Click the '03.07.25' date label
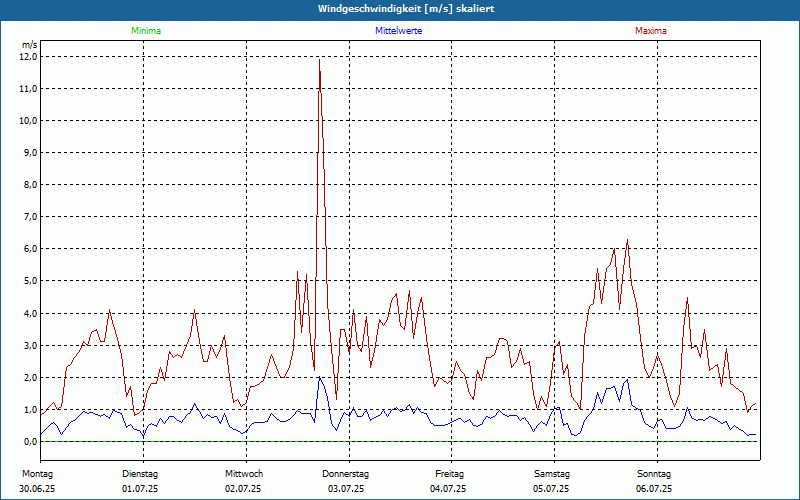 [x=346, y=489]
